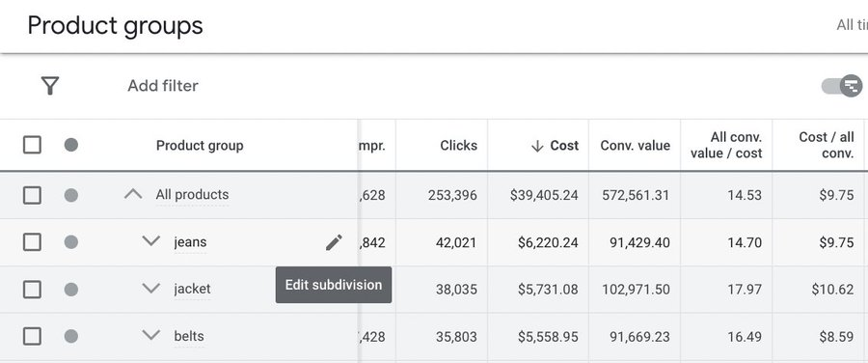Expand the jacket product group

click(x=151, y=289)
